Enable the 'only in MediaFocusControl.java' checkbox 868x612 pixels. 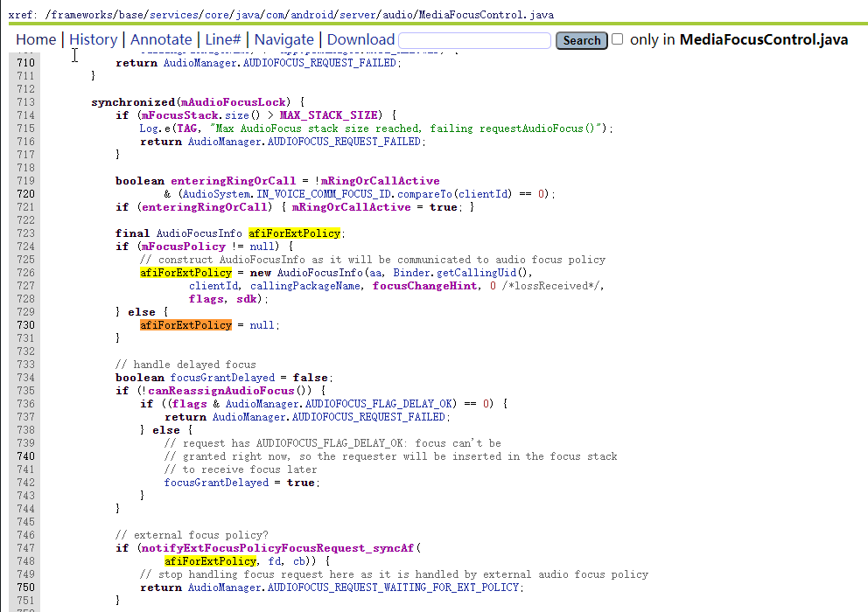(x=617, y=39)
